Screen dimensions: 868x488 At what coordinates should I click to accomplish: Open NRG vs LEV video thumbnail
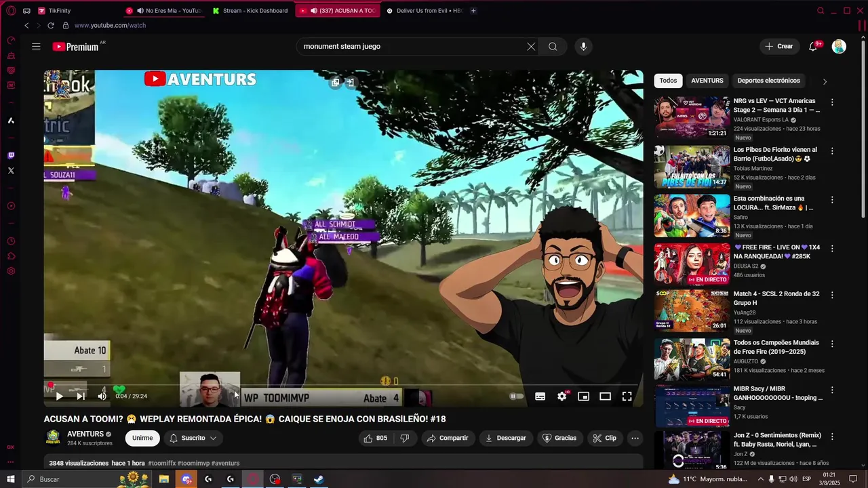pyautogui.click(x=692, y=118)
